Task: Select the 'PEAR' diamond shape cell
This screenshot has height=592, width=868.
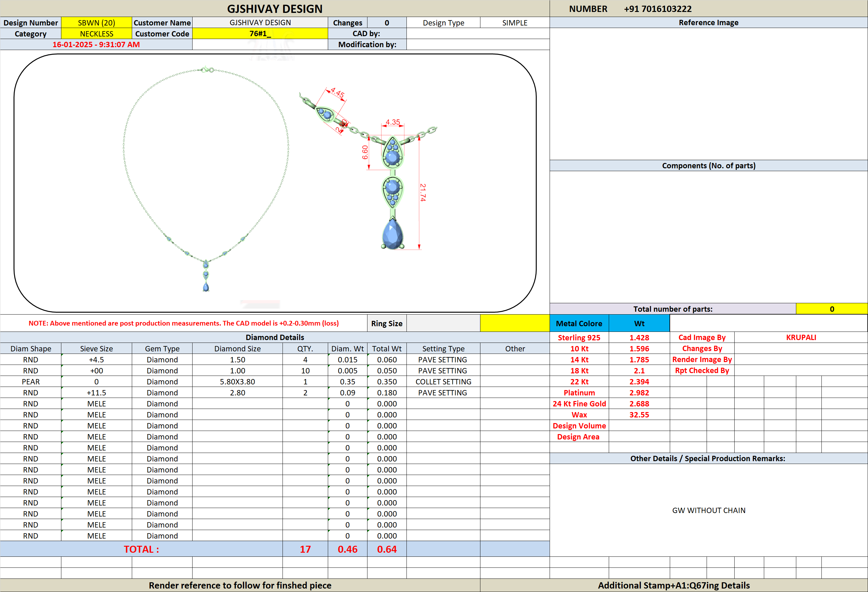Action: pyautogui.click(x=31, y=381)
